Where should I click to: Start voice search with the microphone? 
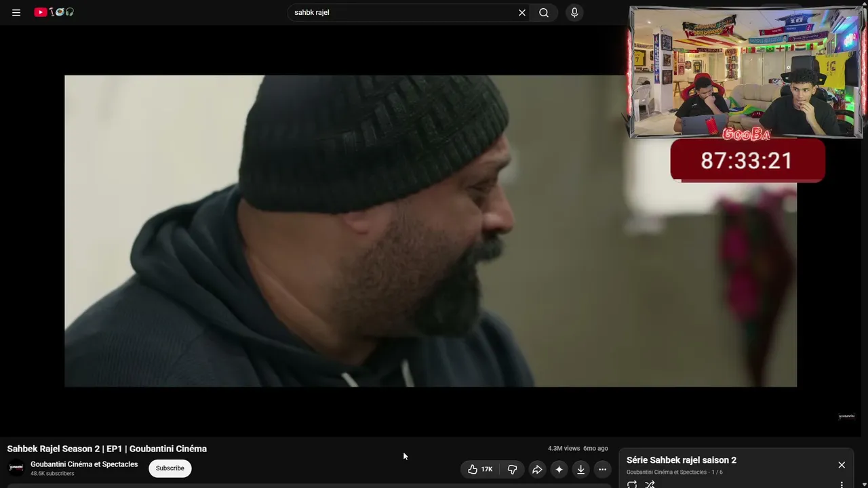(x=574, y=12)
